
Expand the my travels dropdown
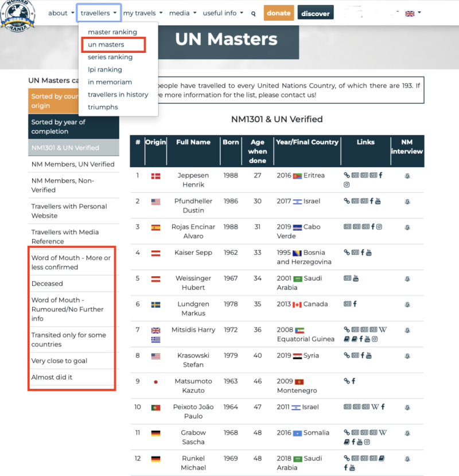tap(143, 13)
